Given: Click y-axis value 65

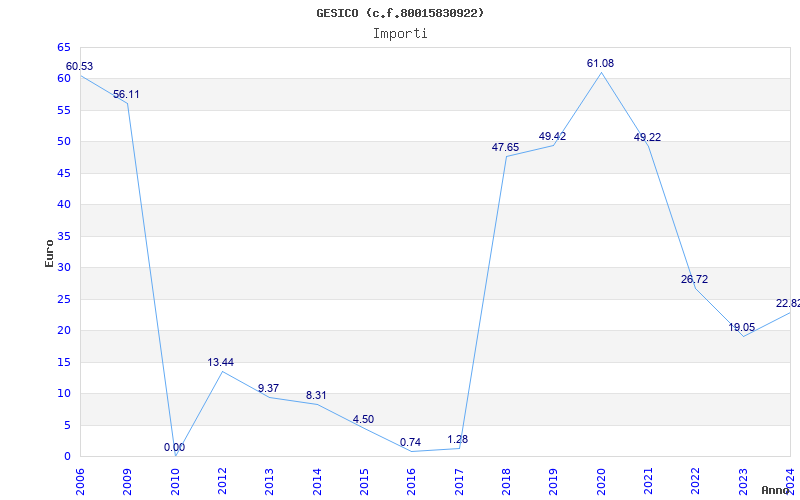Looking at the screenshot, I should click(64, 47).
